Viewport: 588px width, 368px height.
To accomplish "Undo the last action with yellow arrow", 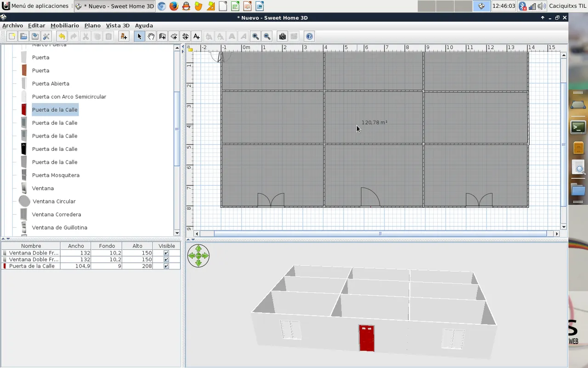I will 62,36.
